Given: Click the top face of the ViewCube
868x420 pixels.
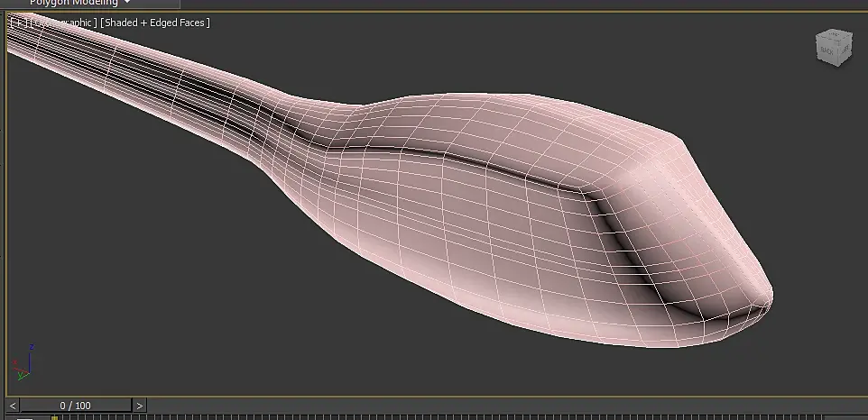Looking at the screenshot, I should (x=835, y=34).
